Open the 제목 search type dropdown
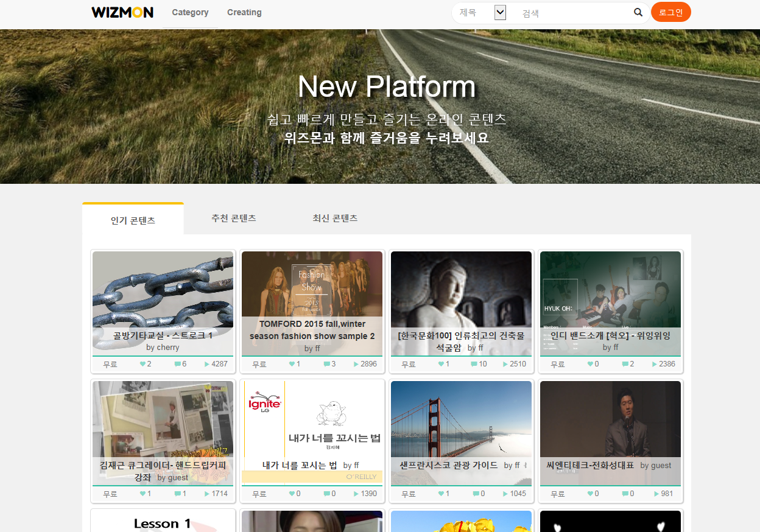 coord(484,12)
